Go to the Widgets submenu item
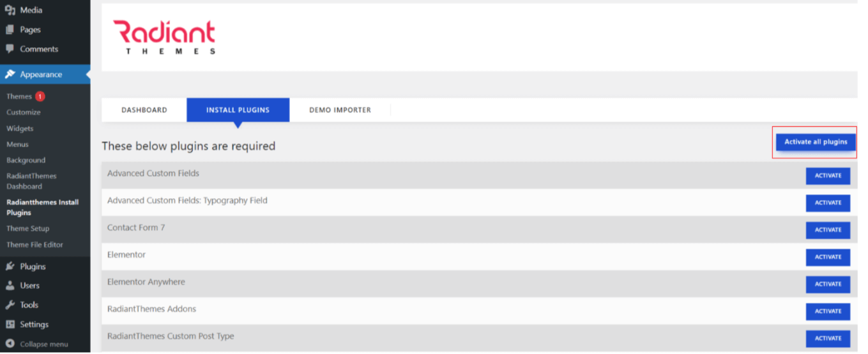Viewport: 868px width, 354px height. (x=20, y=128)
